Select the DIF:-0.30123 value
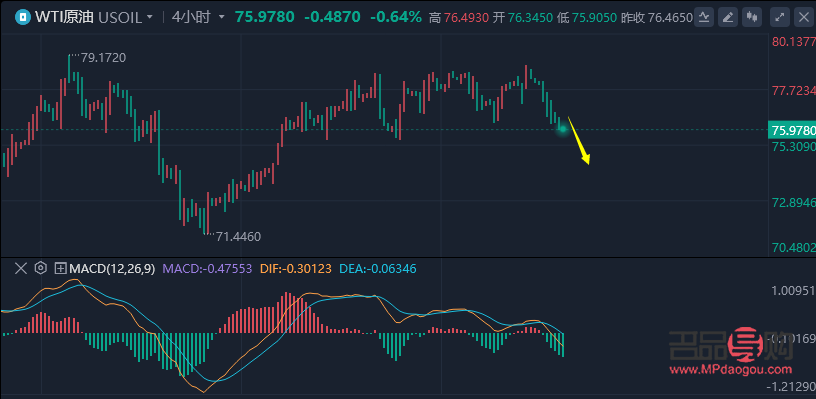 (295, 269)
